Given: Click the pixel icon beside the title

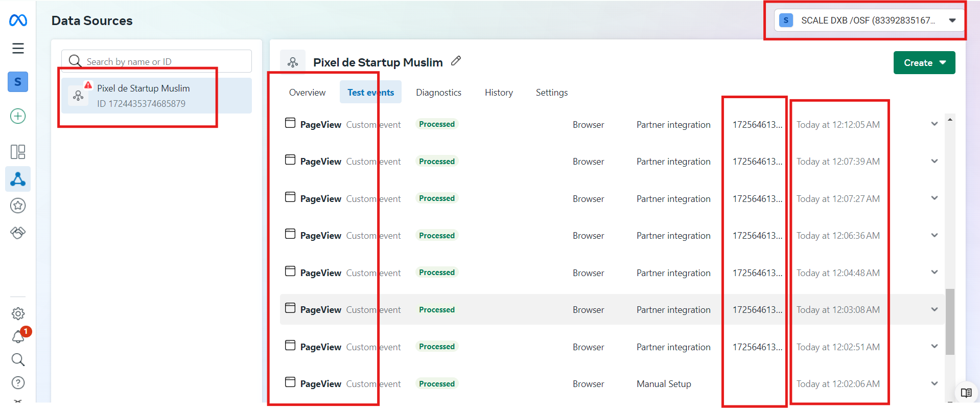Looking at the screenshot, I should (x=293, y=62).
